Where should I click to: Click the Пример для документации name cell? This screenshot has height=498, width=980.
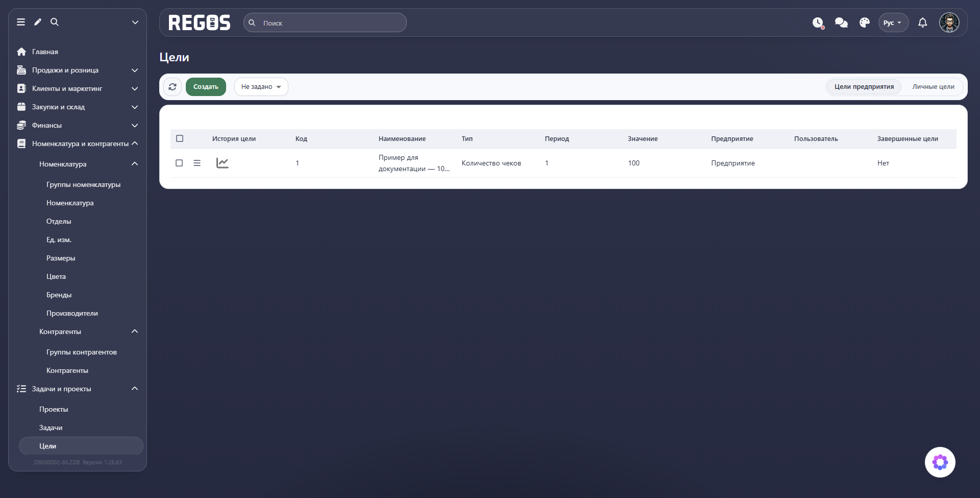[x=414, y=163]
